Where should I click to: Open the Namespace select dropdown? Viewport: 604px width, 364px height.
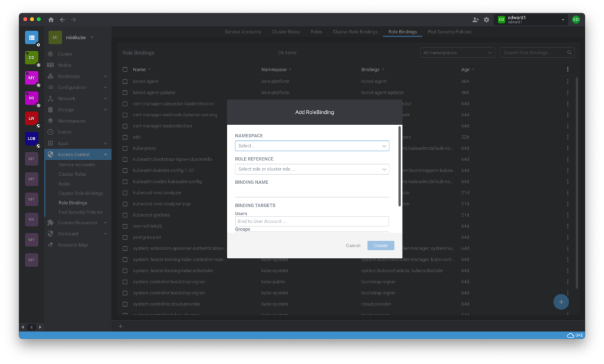tap(311, 146)
